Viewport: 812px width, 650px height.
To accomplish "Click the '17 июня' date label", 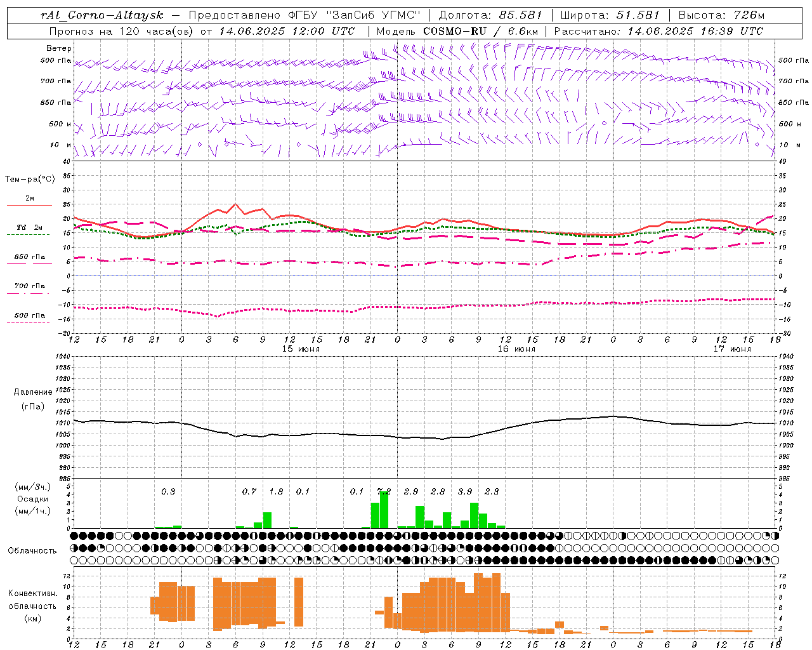I will [x=732, y=349].
